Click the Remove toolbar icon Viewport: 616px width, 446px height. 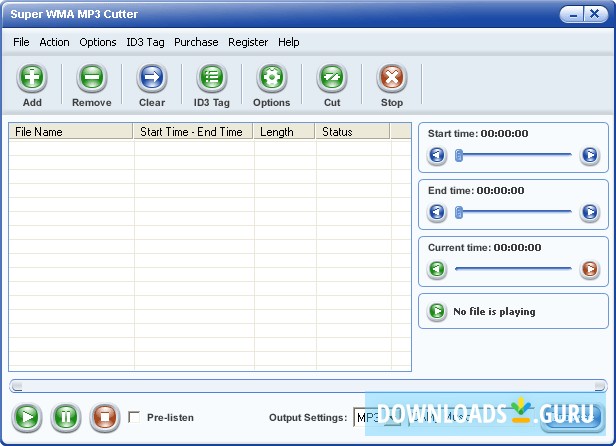click(92, 77)
